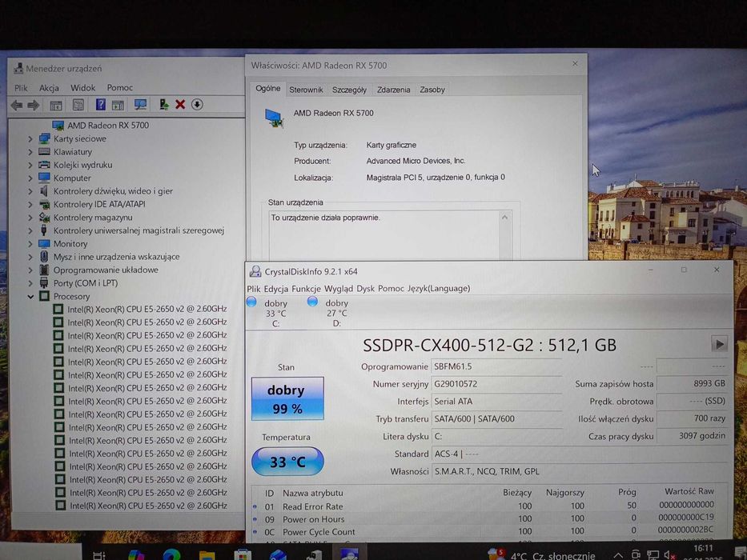Open the Edycja menu in CrystalDiskInfo
This screenshot has width=747, height=560.
(x=276, y=289)
